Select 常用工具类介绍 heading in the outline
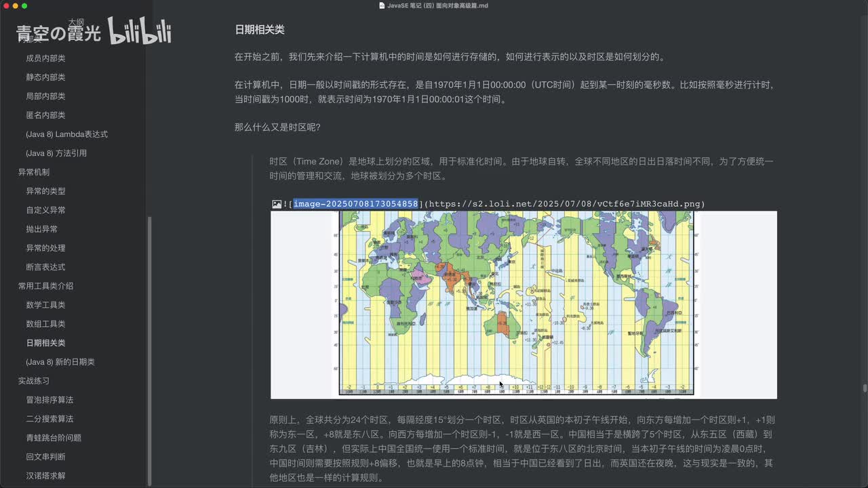The height and width of the screenshot is (488, 868). click(x=45, y=286)
